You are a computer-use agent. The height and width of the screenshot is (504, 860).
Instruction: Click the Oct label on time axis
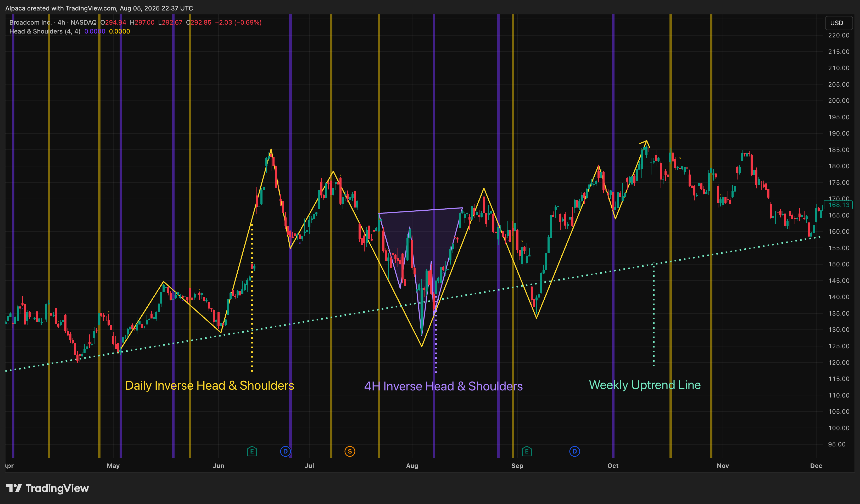click(613, 466)
